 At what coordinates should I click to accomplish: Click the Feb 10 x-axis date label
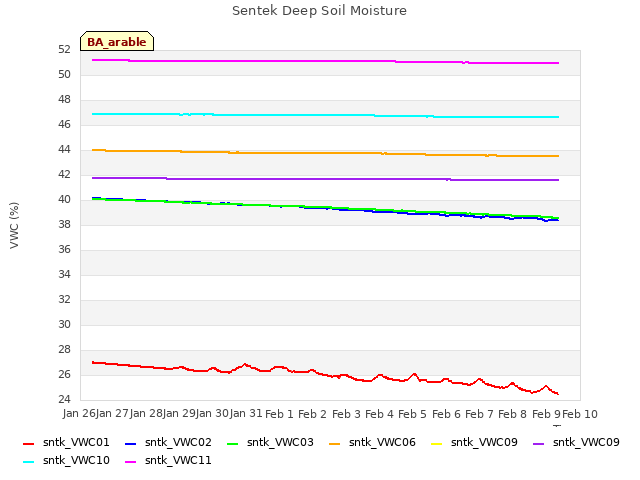point(580,414)
